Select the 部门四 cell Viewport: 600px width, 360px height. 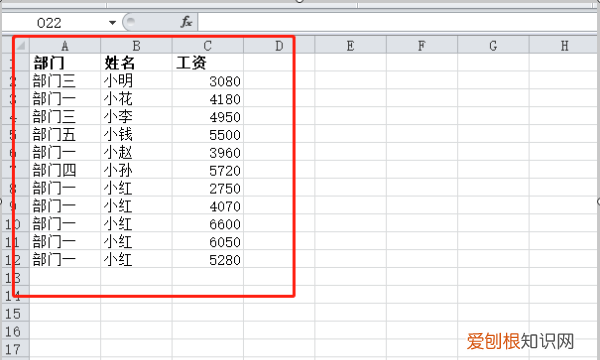pos(65,170)
